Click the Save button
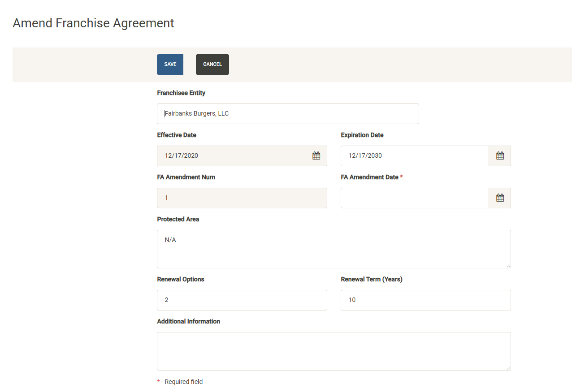 click(x=170, y=65)
